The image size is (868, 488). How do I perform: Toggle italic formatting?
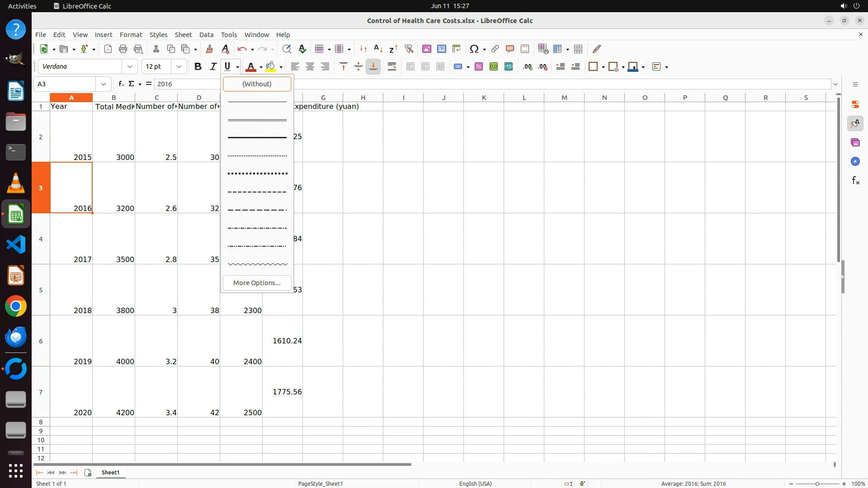(x=213, y=67)
